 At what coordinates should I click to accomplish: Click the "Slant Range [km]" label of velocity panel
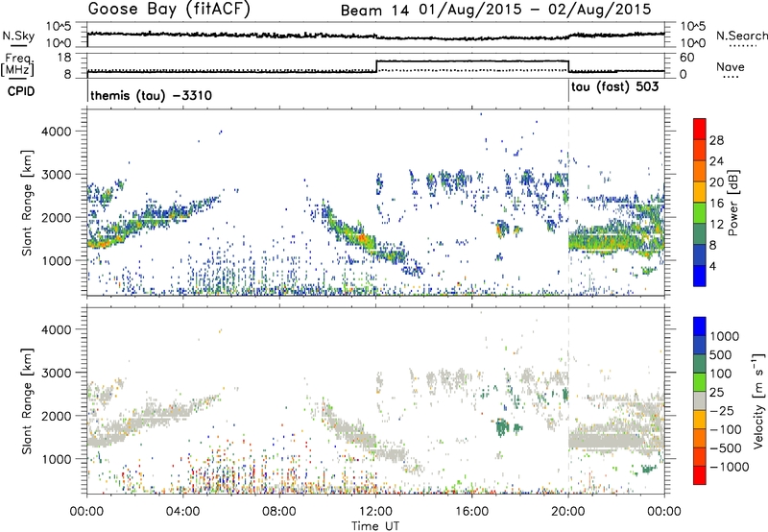coord(27,401)
